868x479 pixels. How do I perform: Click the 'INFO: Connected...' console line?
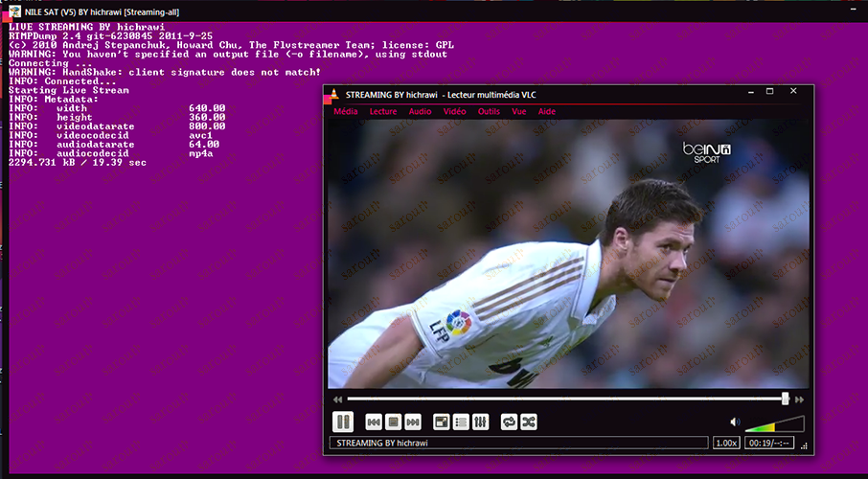(62, 81)
